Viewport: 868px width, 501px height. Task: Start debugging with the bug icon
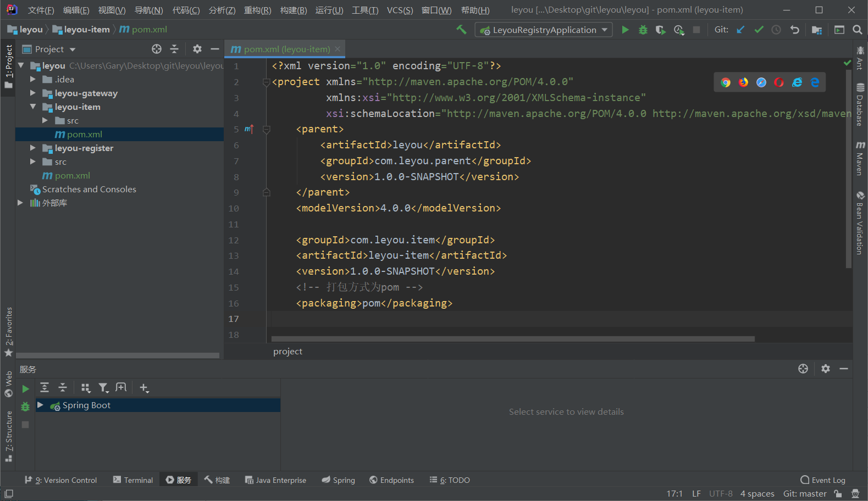(x=643, y=30)
